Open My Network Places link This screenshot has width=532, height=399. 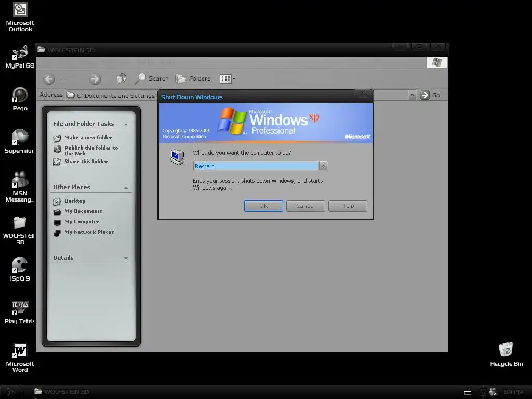pos(89,232)
